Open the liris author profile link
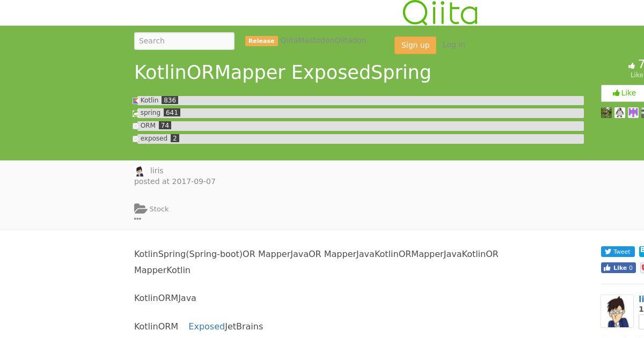 pos(157,171)
